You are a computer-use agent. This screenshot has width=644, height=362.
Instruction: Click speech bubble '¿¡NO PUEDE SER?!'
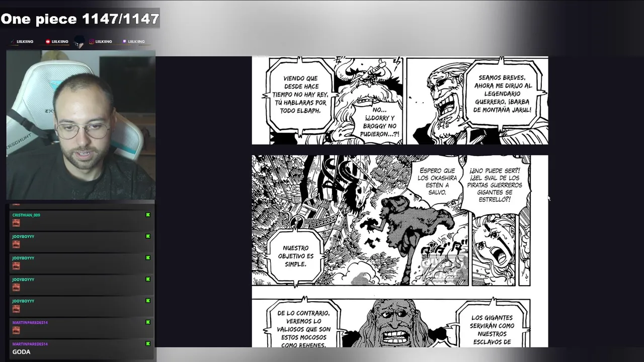tap(495, 185)
